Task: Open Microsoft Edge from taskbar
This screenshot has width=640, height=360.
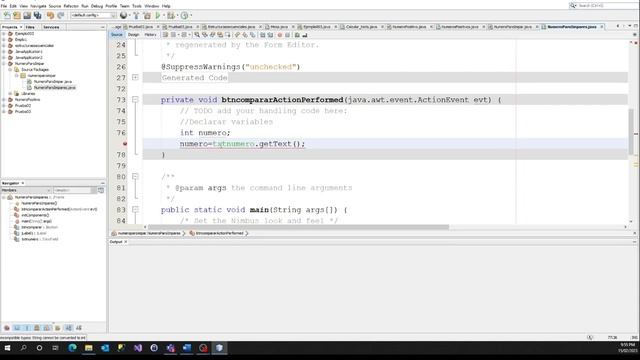Action: (72, 348)
